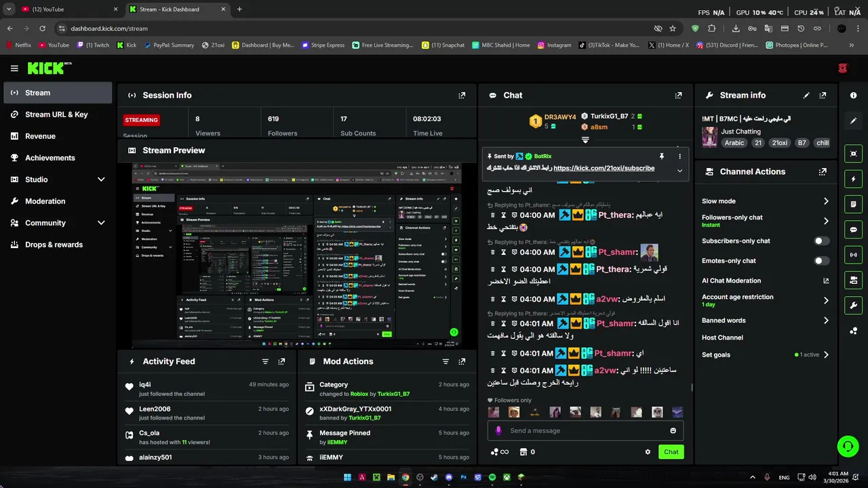Viewport: 868px width, 488px height.
Task: Open Stream URL & Key page
Action: pyautogui.click(x=58, y=115)
